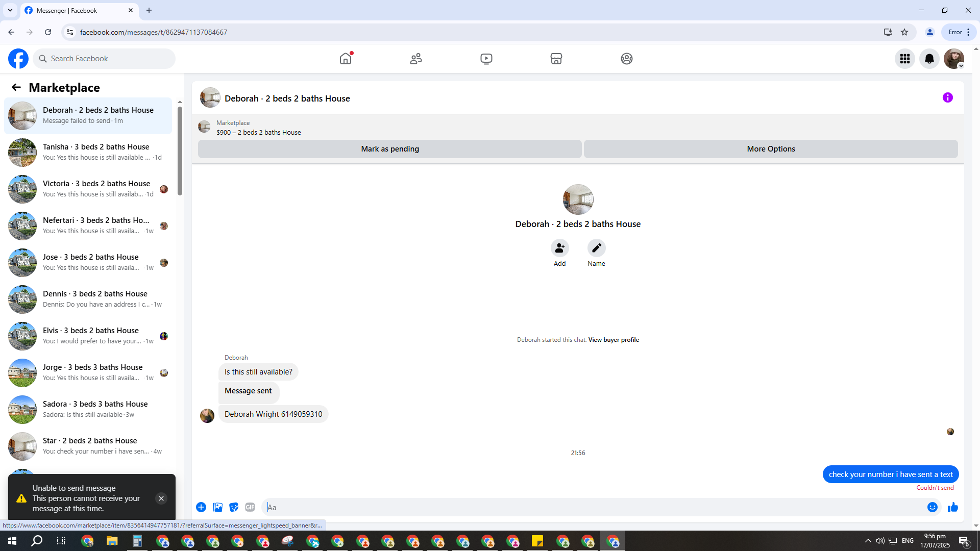Viewport: 980px width, 551px height.
Task: Open Victoria 3 beds 2 baths House chat
Action: [x=88, y=189]
